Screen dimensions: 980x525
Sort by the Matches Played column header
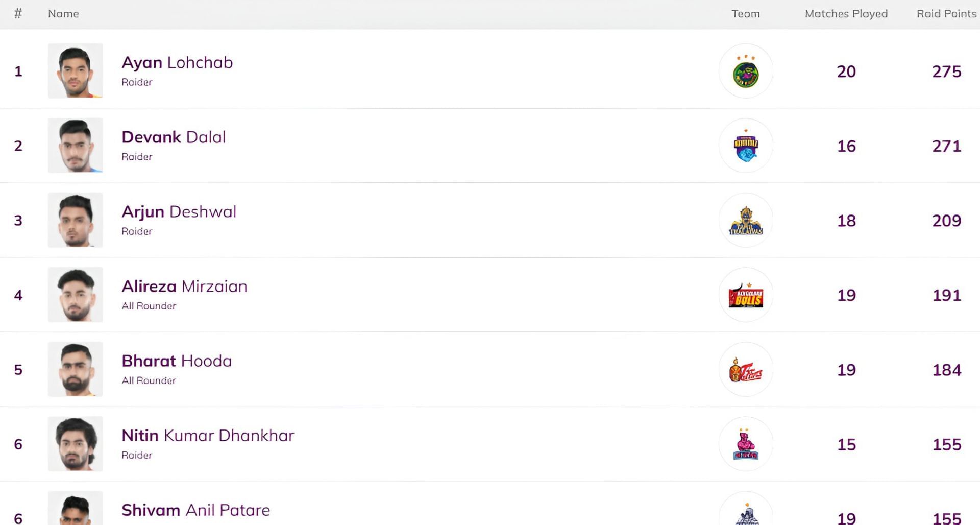(x=846, y=14)
